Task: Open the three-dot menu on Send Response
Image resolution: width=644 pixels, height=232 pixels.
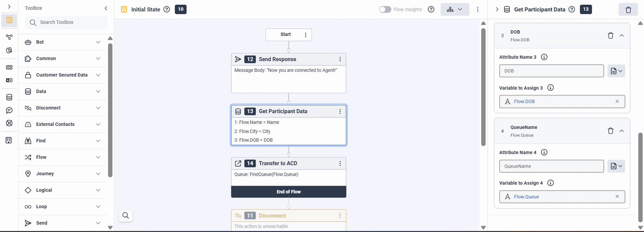Action: (340, 59)
